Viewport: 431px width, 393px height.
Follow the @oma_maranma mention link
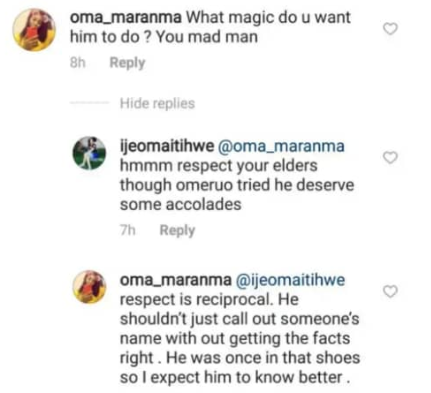281,146
